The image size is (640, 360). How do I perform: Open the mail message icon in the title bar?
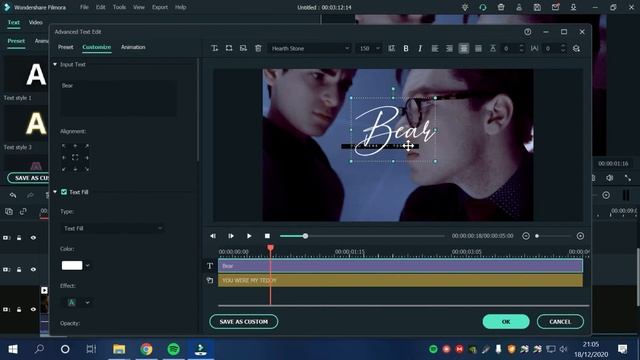pyautogui.click(x=556, y=7)
